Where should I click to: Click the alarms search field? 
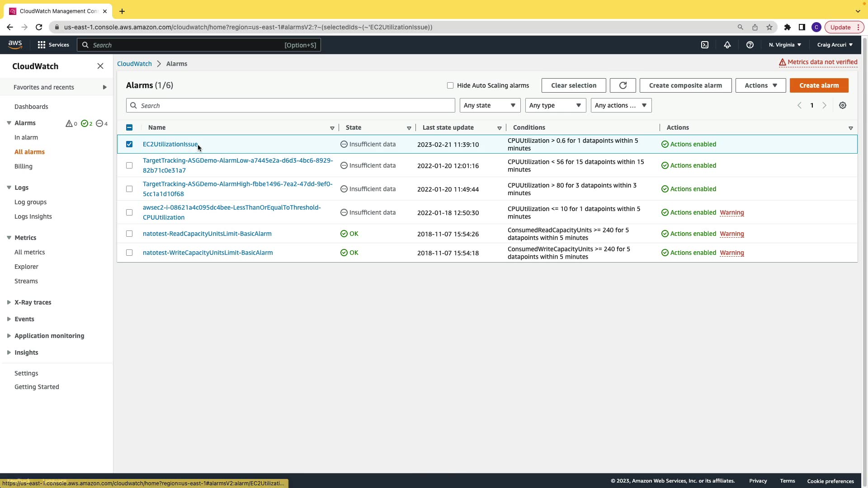(x=290, y=105)
